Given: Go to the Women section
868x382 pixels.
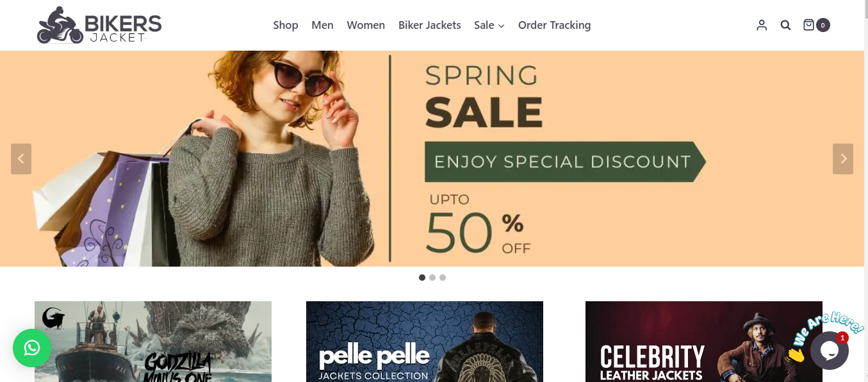Looking at the screenshot, I should coord(366,26).
